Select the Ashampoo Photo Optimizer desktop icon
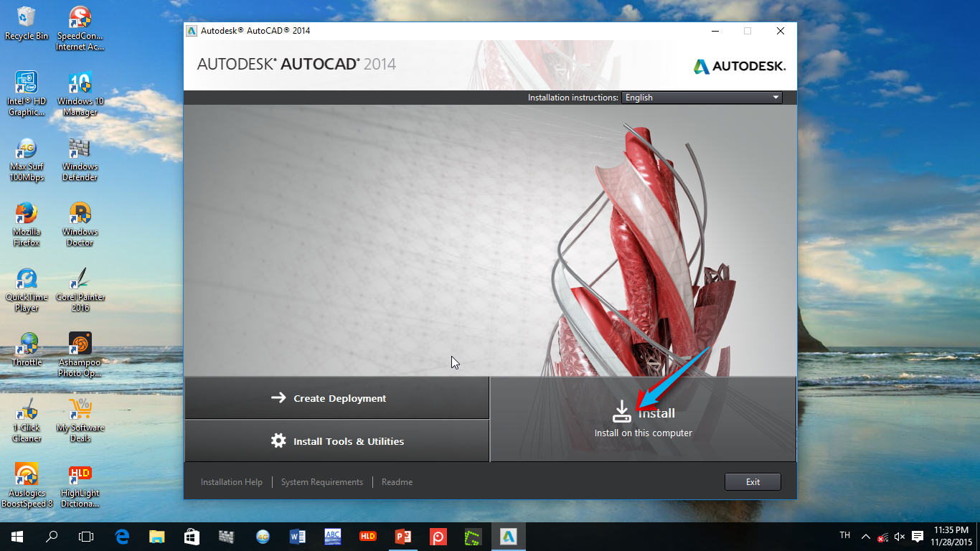 coord(80,354)
